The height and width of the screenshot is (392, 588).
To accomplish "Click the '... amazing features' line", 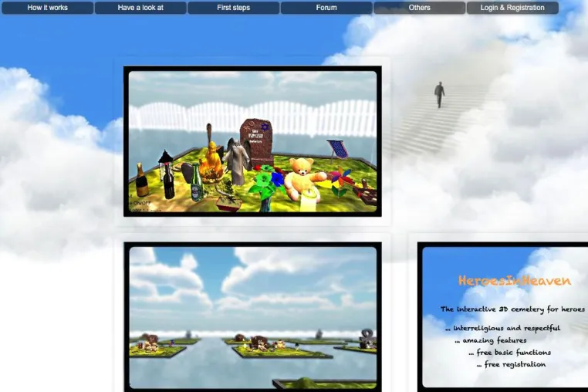I will point(491,340).
